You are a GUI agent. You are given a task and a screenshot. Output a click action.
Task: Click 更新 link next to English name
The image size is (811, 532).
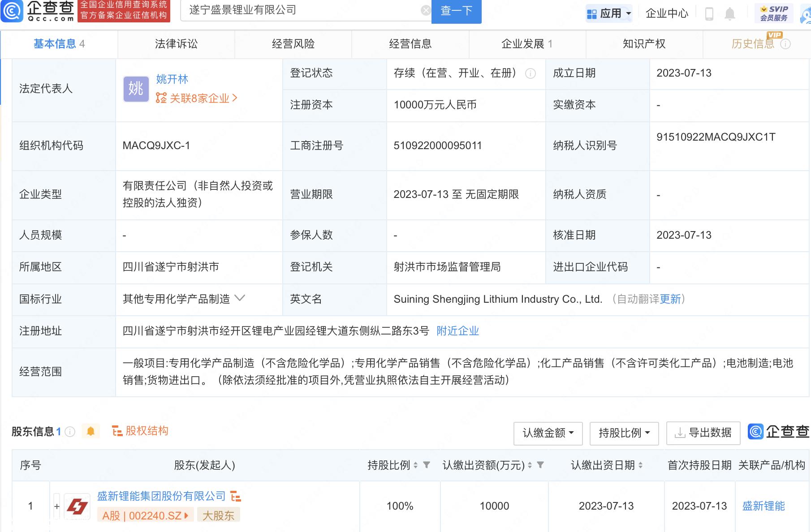tap(670, 299)
